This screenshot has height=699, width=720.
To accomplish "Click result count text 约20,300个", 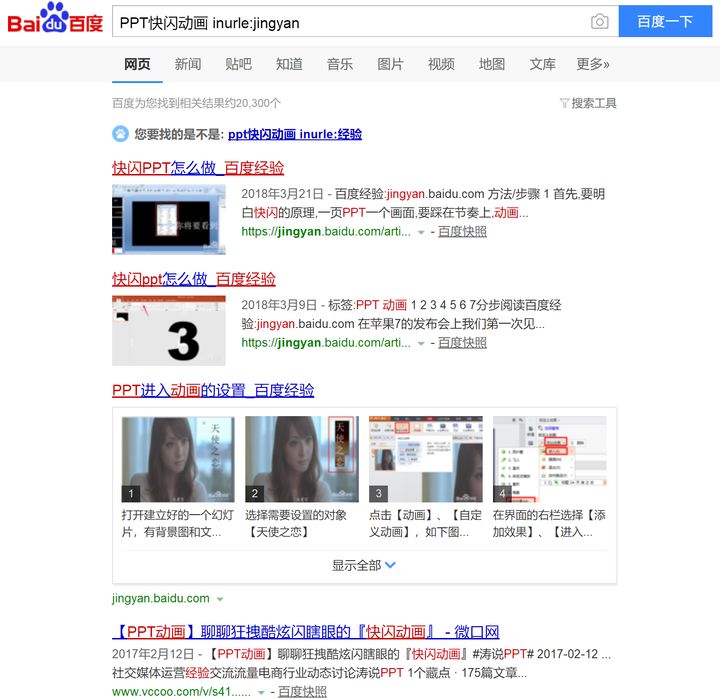I will tap(254, 103).
